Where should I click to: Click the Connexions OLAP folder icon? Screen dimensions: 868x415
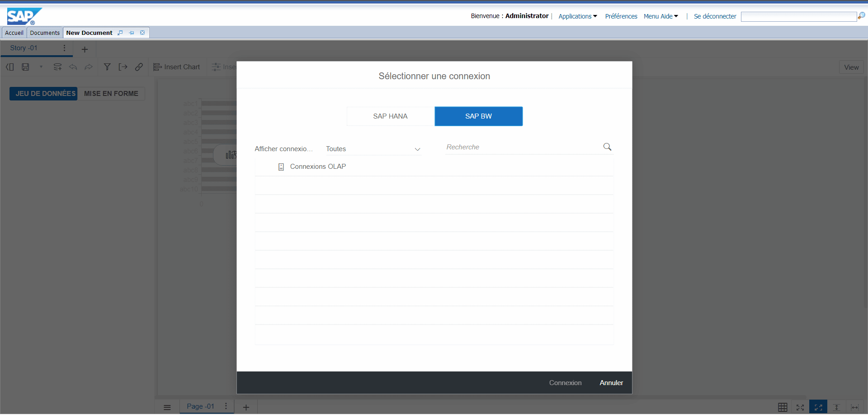[x=281, y=167]
